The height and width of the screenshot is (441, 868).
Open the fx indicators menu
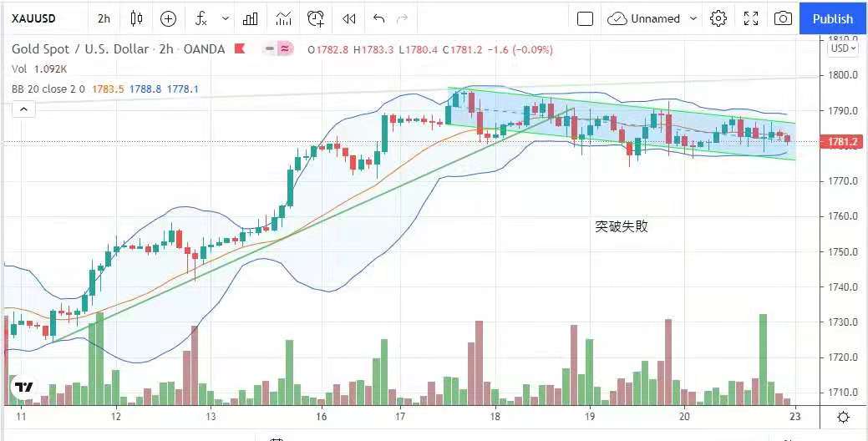tap(201, 18)
